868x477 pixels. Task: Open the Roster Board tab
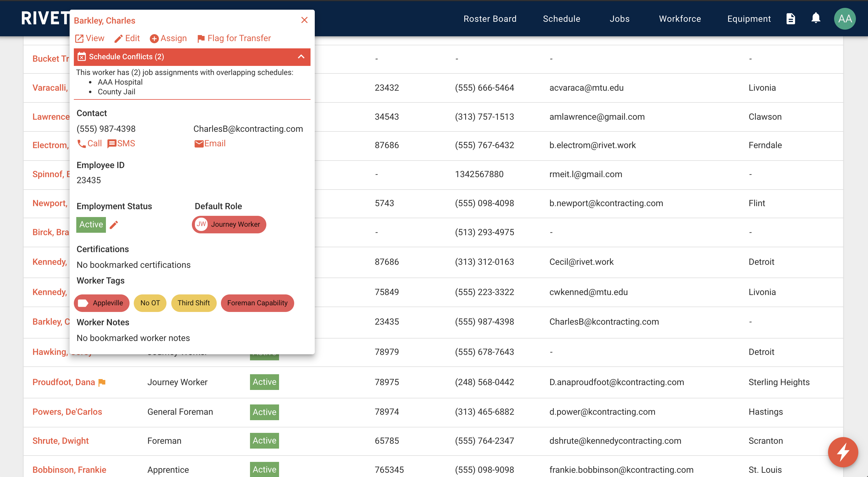click(x=491, y=19)
